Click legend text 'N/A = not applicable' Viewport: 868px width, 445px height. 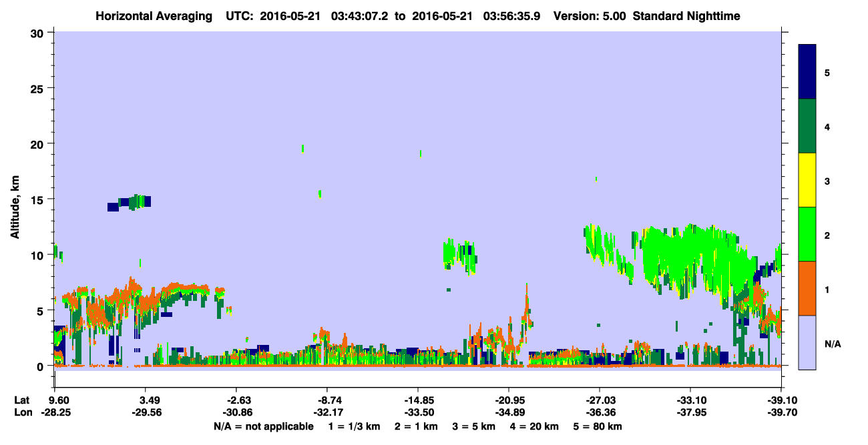[x=264, y=426]
